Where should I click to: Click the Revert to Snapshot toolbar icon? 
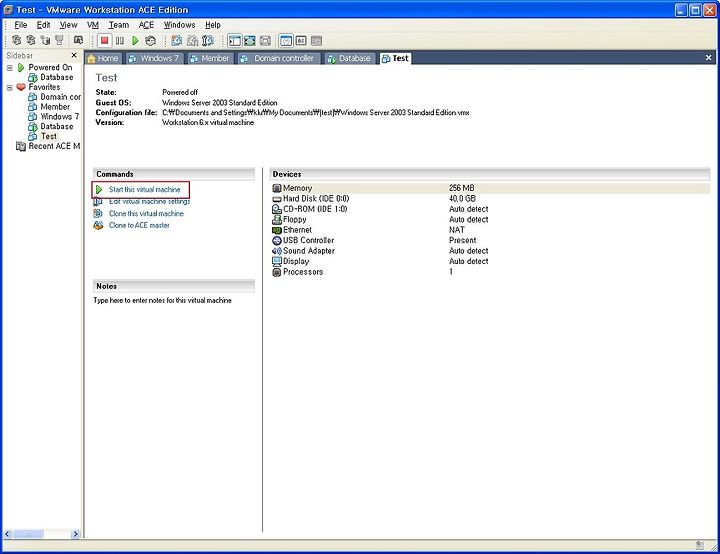coord(192,41)
